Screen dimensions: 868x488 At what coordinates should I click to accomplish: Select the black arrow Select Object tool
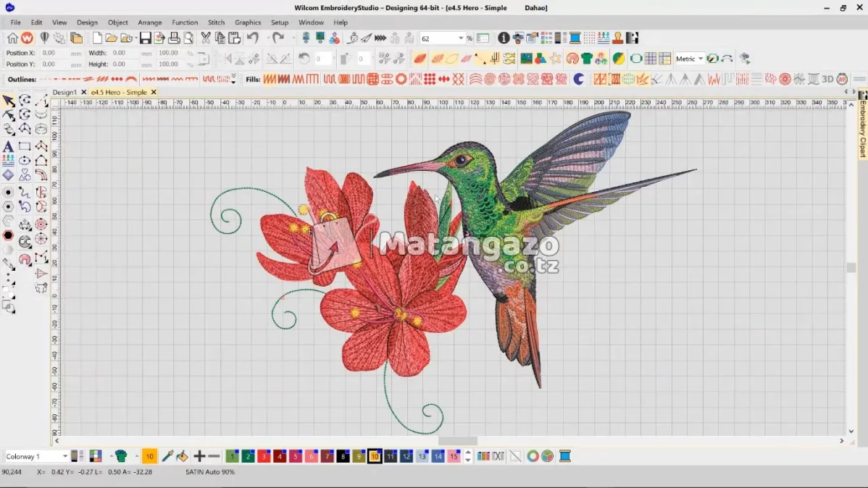[x=9, y=101]
